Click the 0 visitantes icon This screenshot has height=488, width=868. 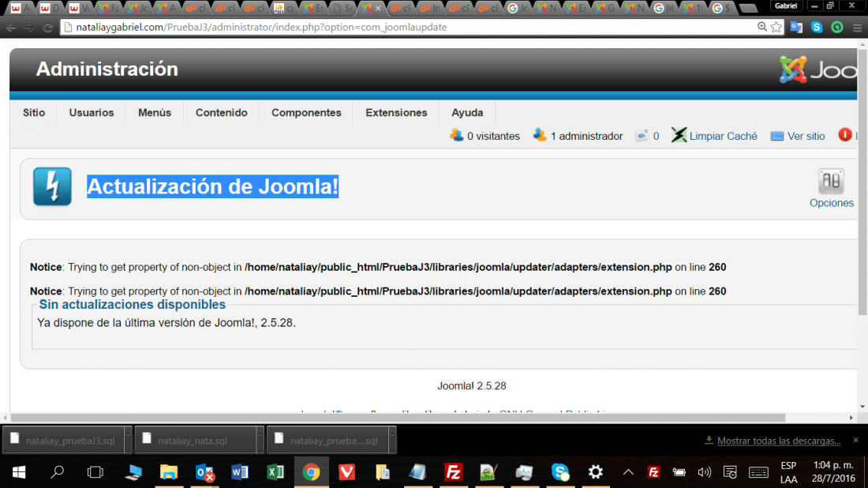pyautogui.click(x=456, y=134)
